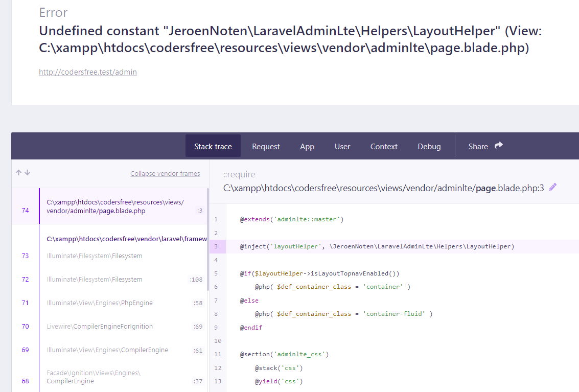Switch to the Context tab
579x392 pixels.
click(384, 146)
